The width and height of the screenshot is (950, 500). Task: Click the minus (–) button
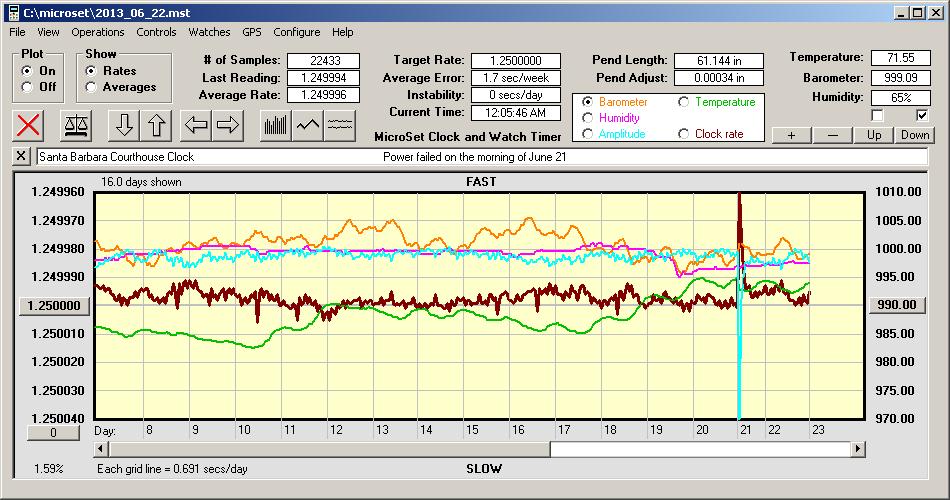(832, 135)
